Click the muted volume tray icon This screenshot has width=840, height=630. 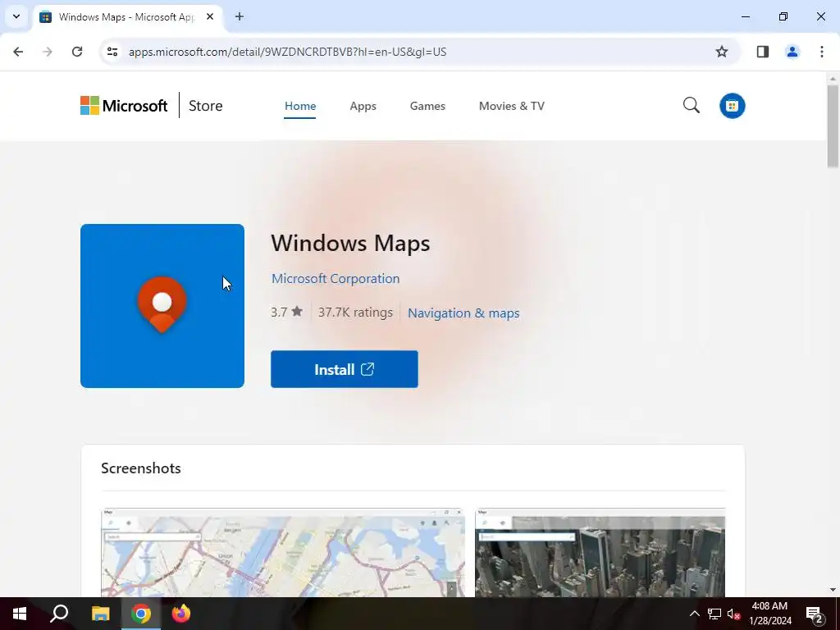[x=733, y=614]
